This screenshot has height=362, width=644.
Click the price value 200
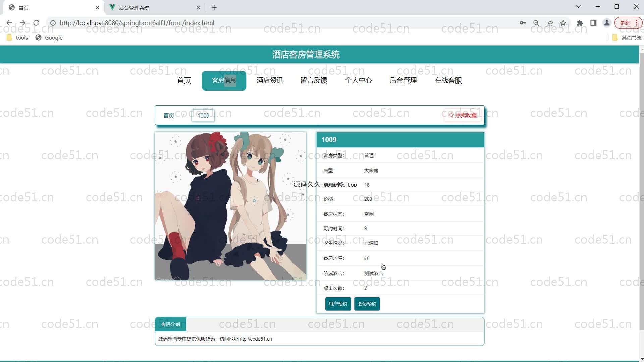tap(368, 199)
